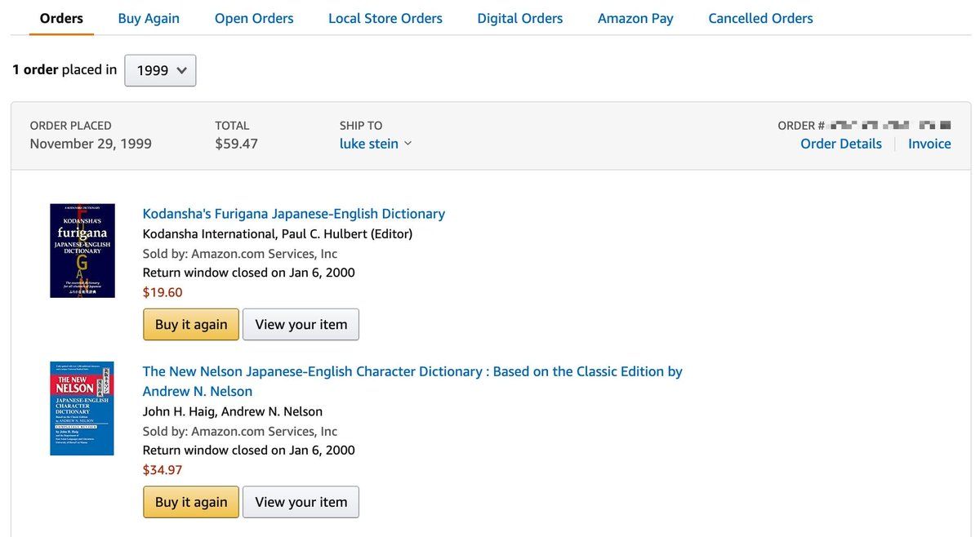980x537 pixels.
Task: Buy the New Nelson dictionary again
Action: click(191, 502)
